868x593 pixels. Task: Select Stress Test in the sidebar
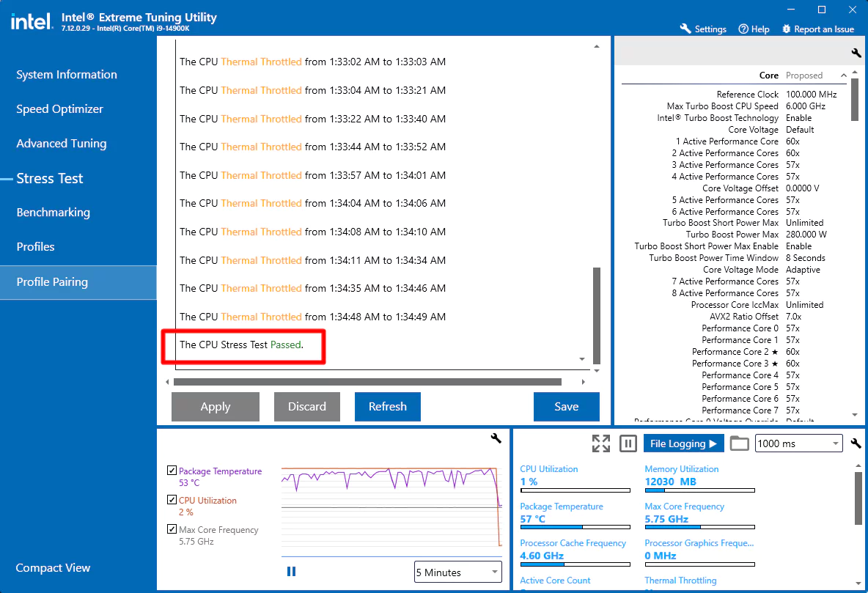pos(50,178)
